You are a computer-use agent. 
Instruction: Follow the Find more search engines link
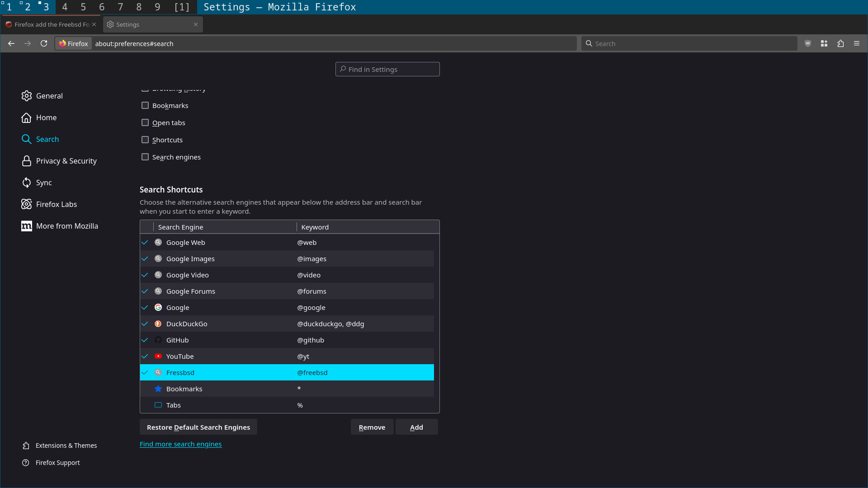coord(180,444)
